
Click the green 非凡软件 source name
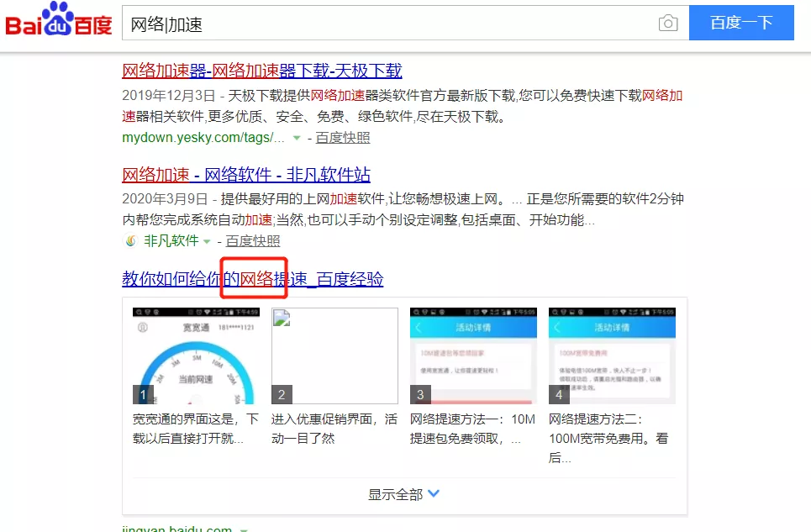click(171, 241)
